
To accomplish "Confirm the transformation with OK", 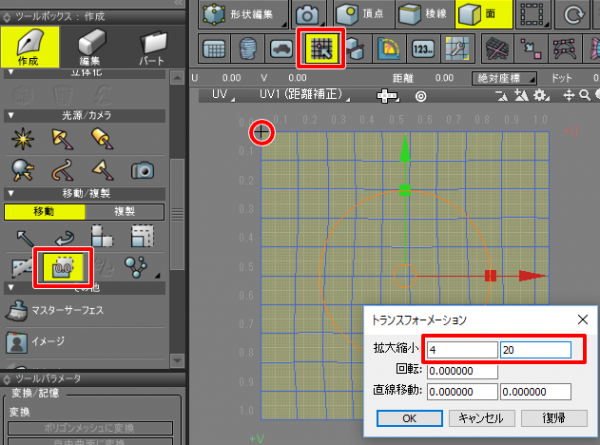I will coord(409,418).
